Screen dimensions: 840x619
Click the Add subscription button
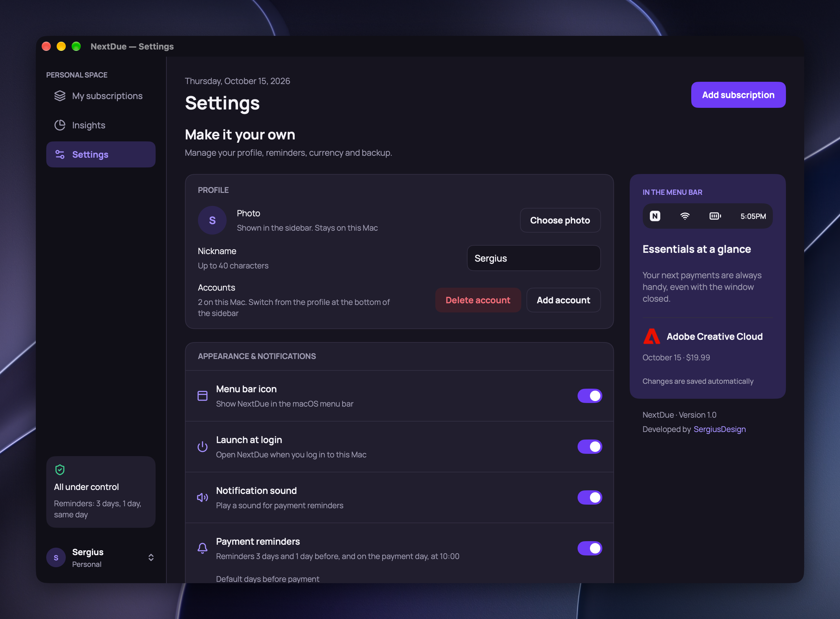pyautogui.click(x=738, y=95)
